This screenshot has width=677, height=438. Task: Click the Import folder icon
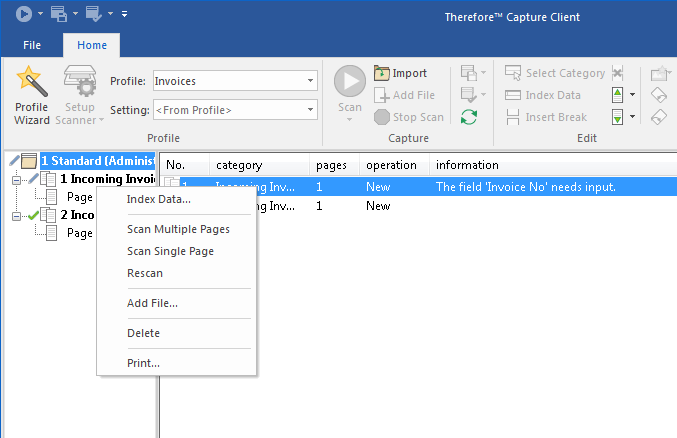(x=381, y=73)
